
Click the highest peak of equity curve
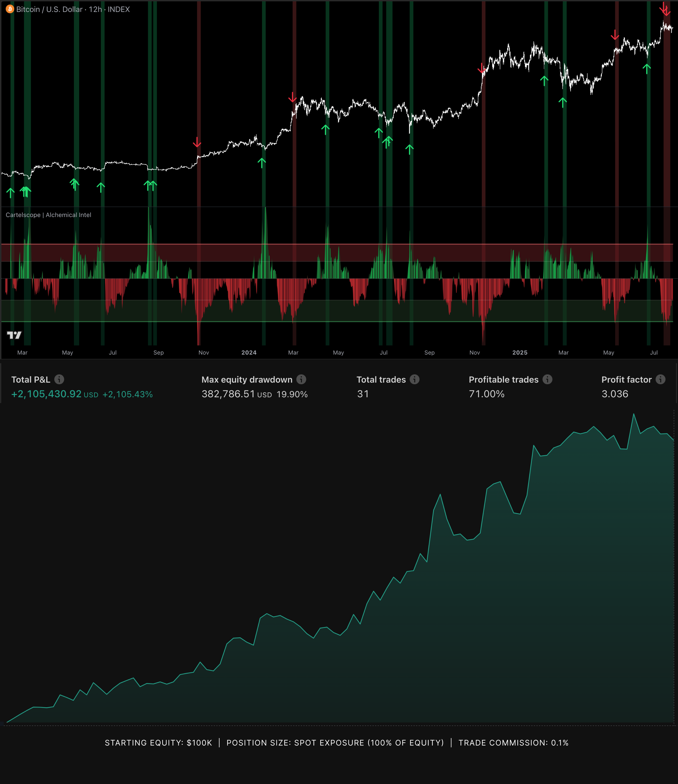pyautogui.click(x=634, y=414)
